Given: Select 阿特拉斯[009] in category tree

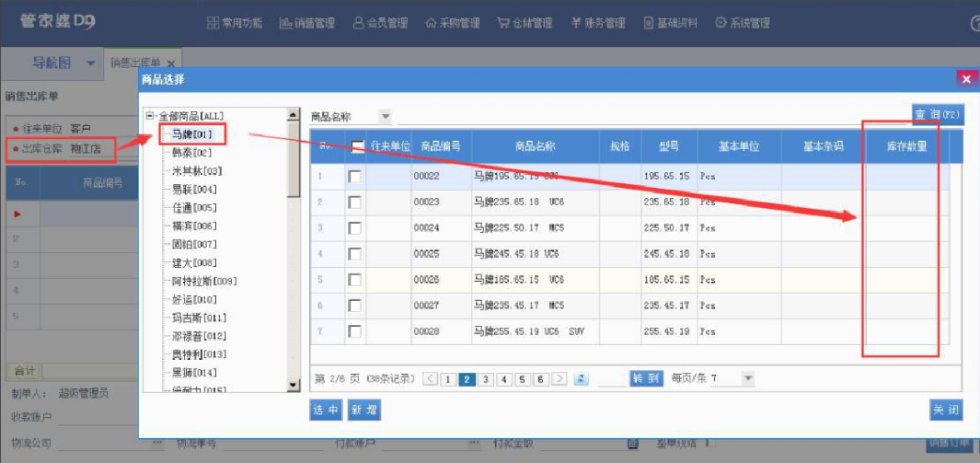Looking at the screenshot, I should 203,281.
